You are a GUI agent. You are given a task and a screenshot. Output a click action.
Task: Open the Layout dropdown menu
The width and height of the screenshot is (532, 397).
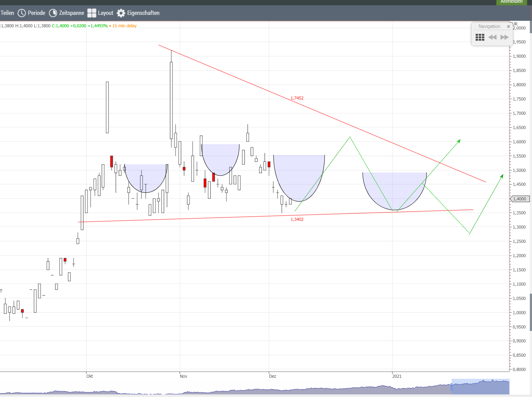[x=105, y=13]
